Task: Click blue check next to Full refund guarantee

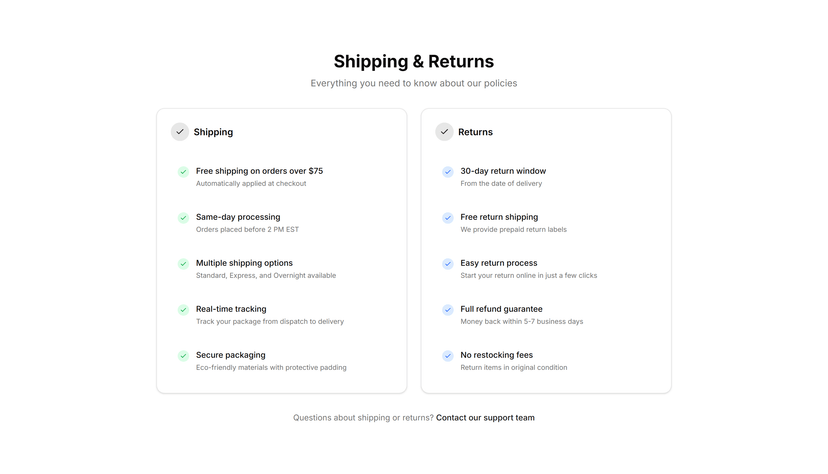Action: click(448, 309)
